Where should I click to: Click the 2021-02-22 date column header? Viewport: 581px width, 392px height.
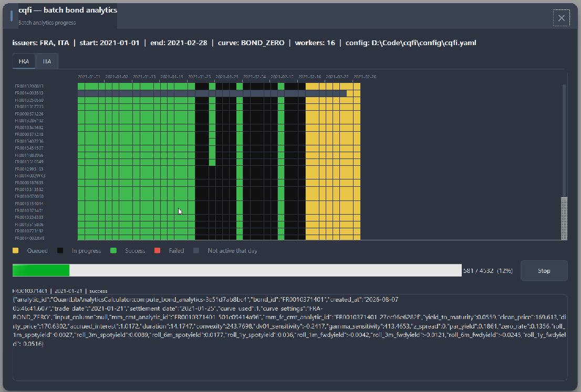click(x=337, y=77)
